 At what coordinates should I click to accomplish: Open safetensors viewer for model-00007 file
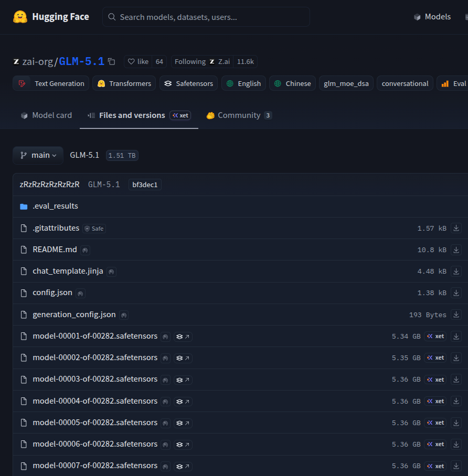183,467
